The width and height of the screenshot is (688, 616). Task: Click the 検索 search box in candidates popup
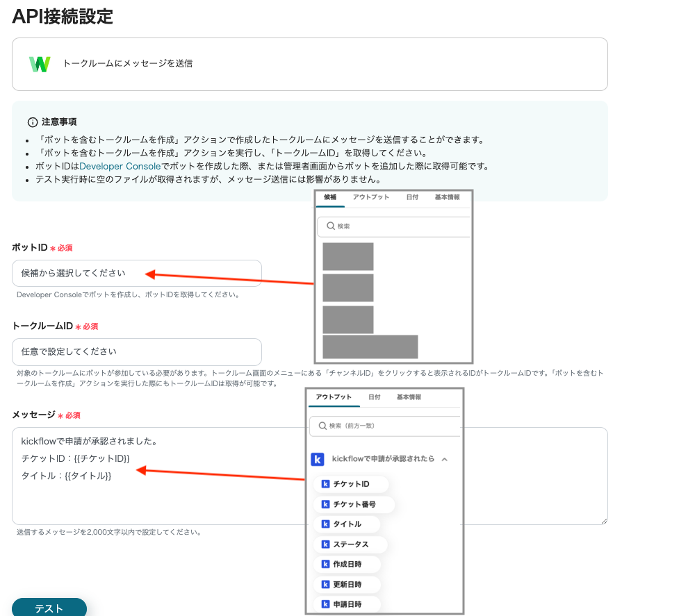point(393,226)
